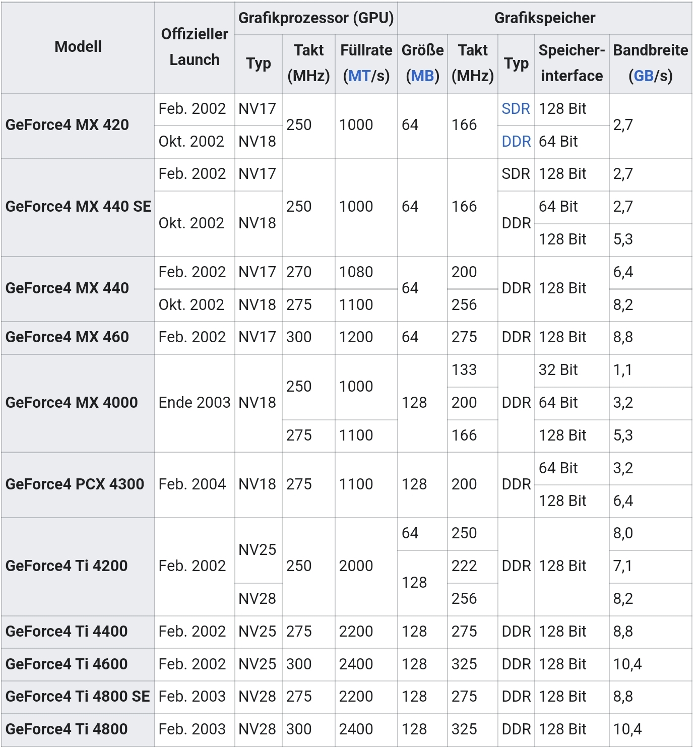
Task: Click the 1,1 bandwidth value
Action: (x=650, y=370)
